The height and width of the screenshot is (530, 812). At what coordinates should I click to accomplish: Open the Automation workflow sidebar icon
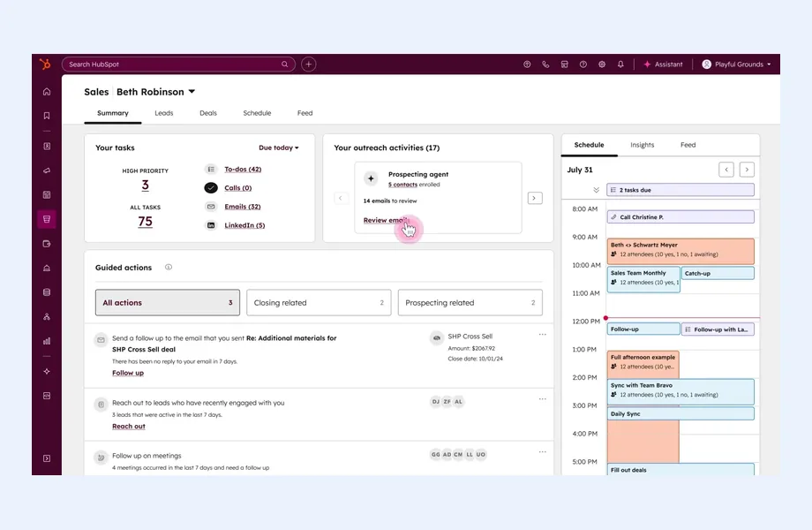click(47, 316)
